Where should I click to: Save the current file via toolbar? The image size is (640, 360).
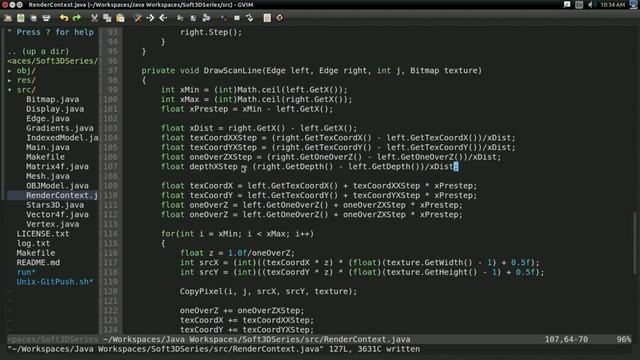[21, 18]
